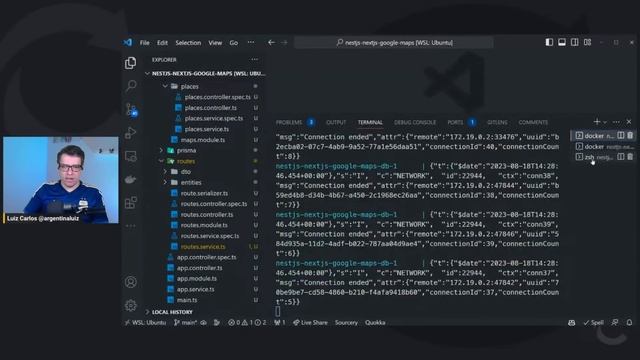Click WSL: Ubuntu remote indicator
Screen dimensions: 640x360
coord(145,322)
